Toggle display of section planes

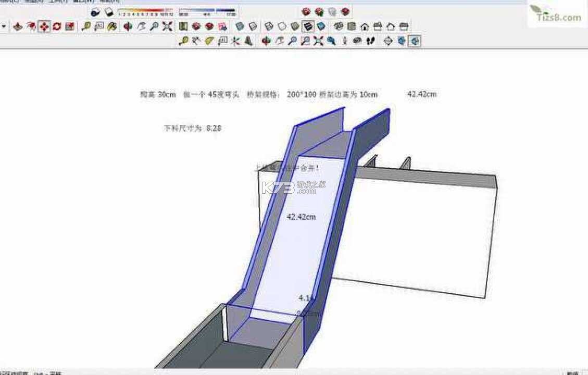pos(402,41)
